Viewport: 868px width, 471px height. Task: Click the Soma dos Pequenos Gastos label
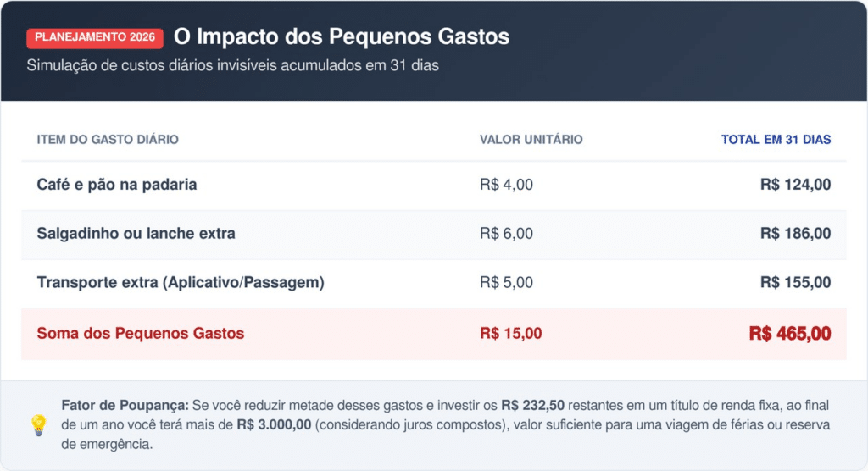click(x=140, y=334)
